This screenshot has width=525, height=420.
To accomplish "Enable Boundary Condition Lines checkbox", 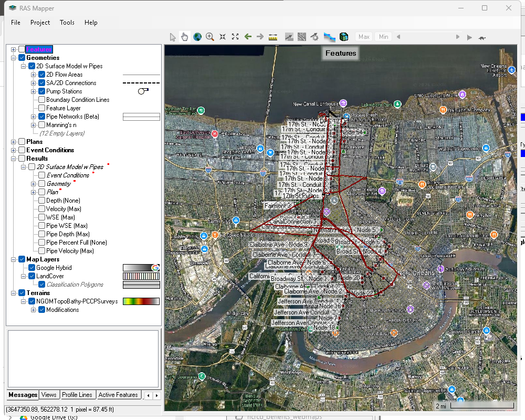I will coord(42,99).
